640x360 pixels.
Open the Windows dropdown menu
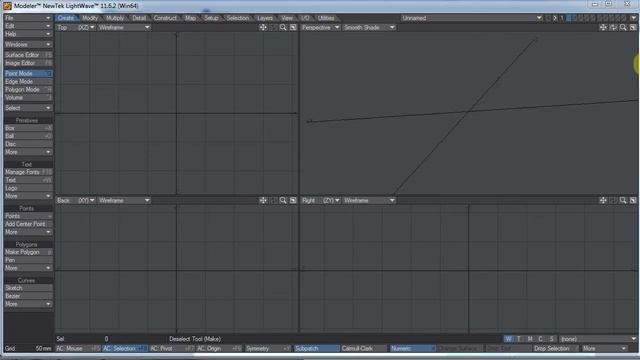coord(28,44)
